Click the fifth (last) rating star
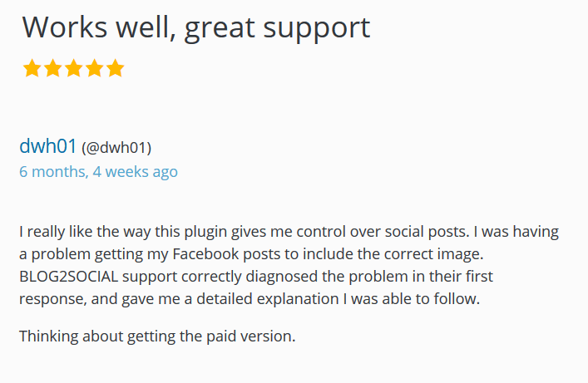 (115, 68)
